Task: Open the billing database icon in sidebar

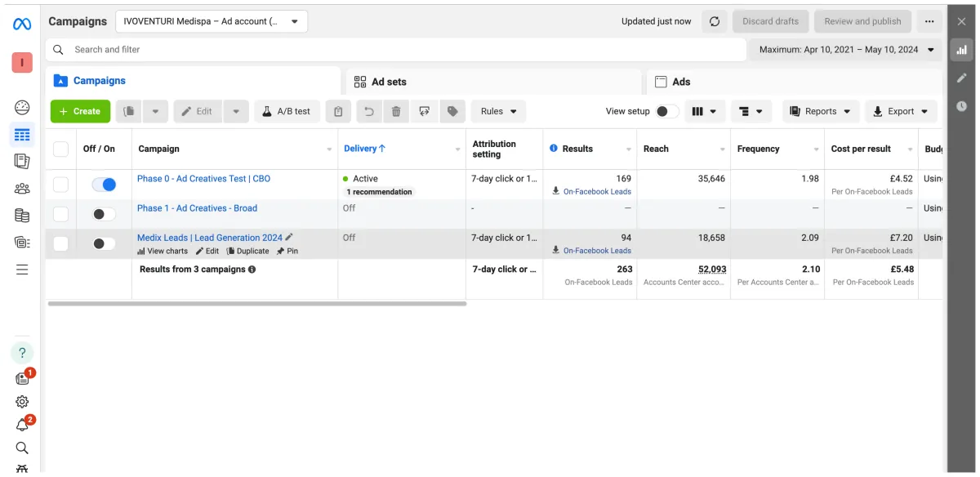Action: [x=22, y=216]
